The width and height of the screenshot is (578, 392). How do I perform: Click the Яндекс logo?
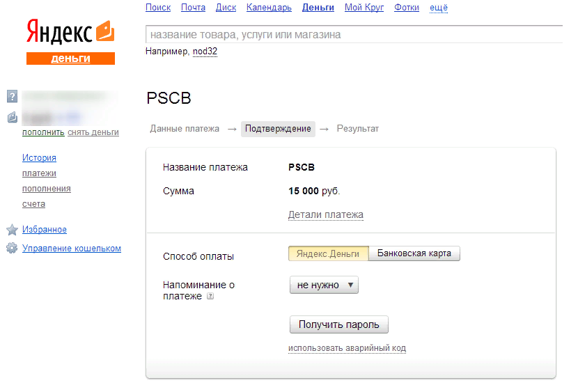(x=59, y=32)
